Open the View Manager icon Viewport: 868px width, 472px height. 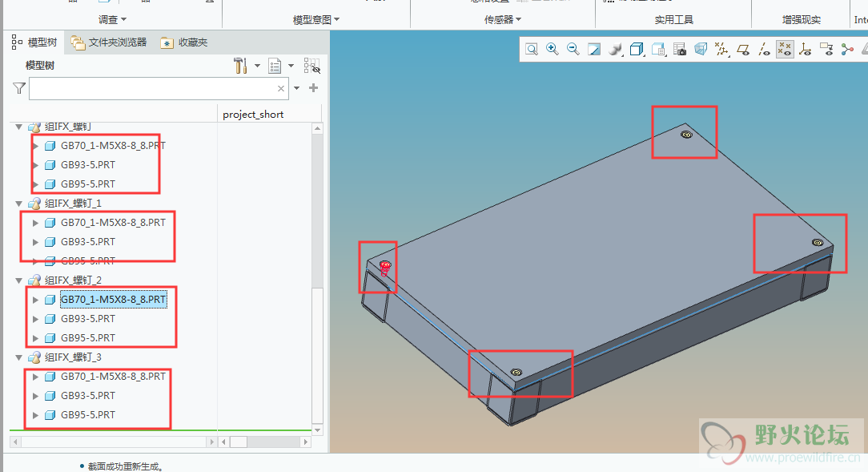(x=658, y=50)
